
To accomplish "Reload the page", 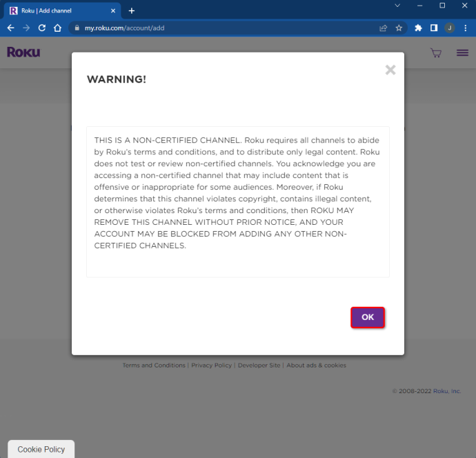I will pyautogui.click(x=42, y=28).
